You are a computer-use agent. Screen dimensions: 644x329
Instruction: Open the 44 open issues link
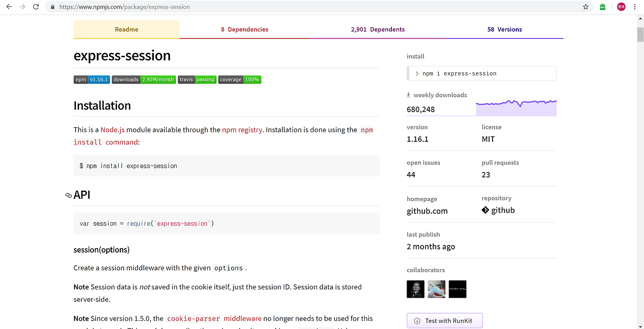click(x=411, y=175)
